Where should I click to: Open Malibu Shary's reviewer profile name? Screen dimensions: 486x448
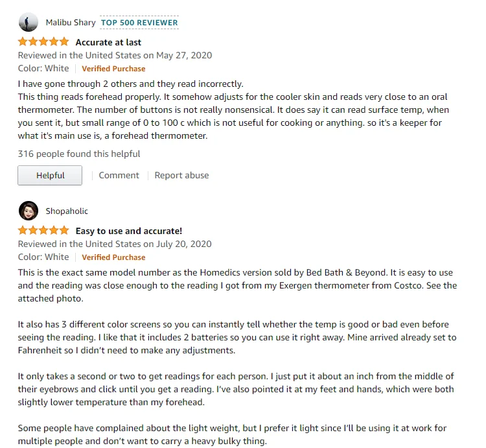[x=70, y=23]
